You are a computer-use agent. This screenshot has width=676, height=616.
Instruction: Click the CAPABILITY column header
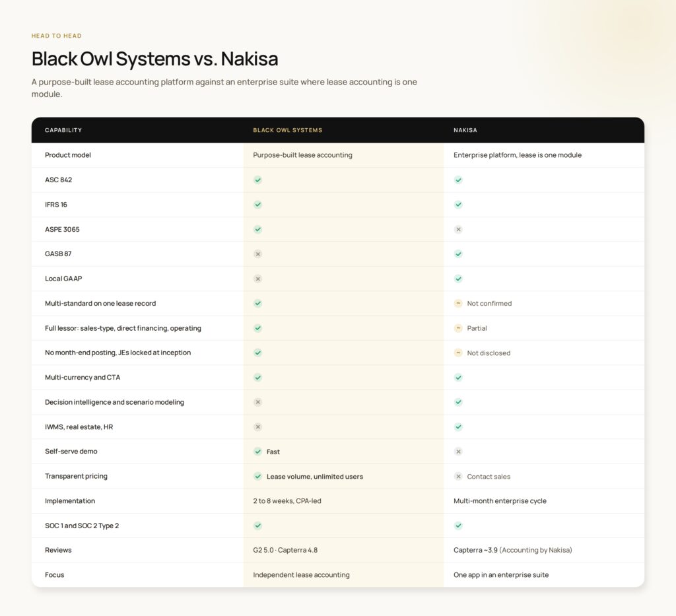[x=63, y=130]
